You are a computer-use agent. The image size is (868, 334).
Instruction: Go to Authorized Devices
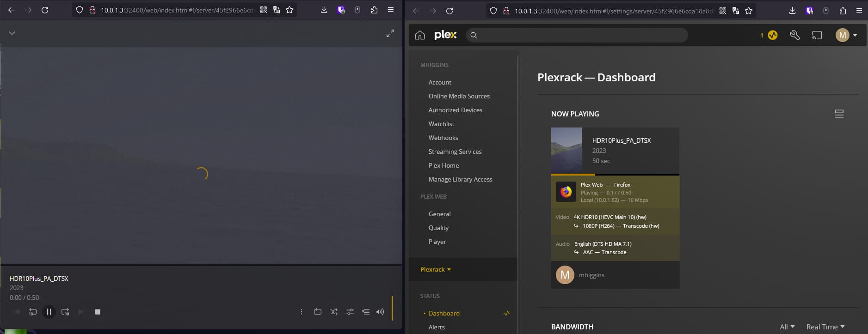coord(456,110)
